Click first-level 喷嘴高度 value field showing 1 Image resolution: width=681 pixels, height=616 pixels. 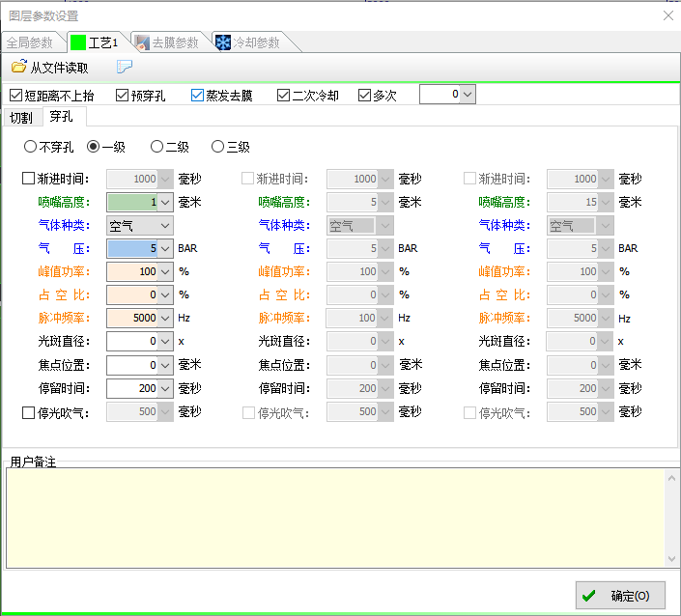click(x=132, y=203)
